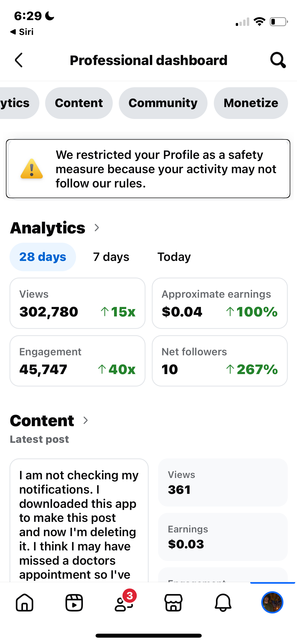The width and height of the screenshot is (297, 644).
Task: Select the 28 days range
Action: coord(43,257)
